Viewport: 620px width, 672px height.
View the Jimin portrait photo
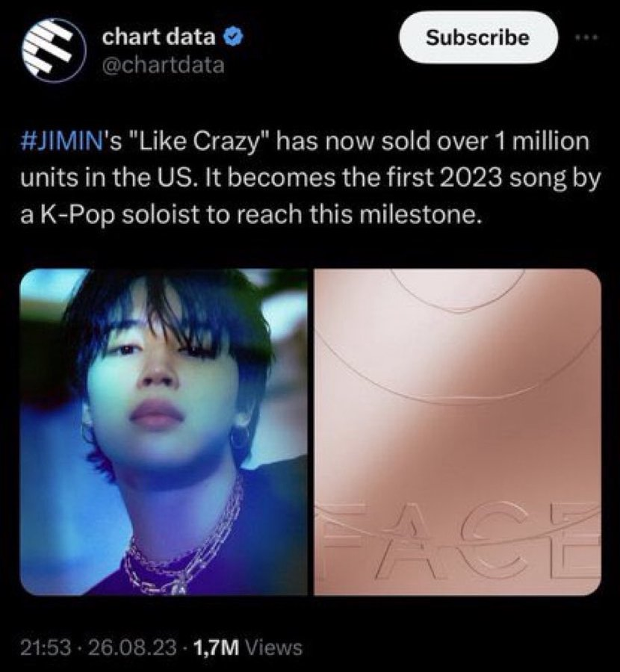(x=164, y=432)
